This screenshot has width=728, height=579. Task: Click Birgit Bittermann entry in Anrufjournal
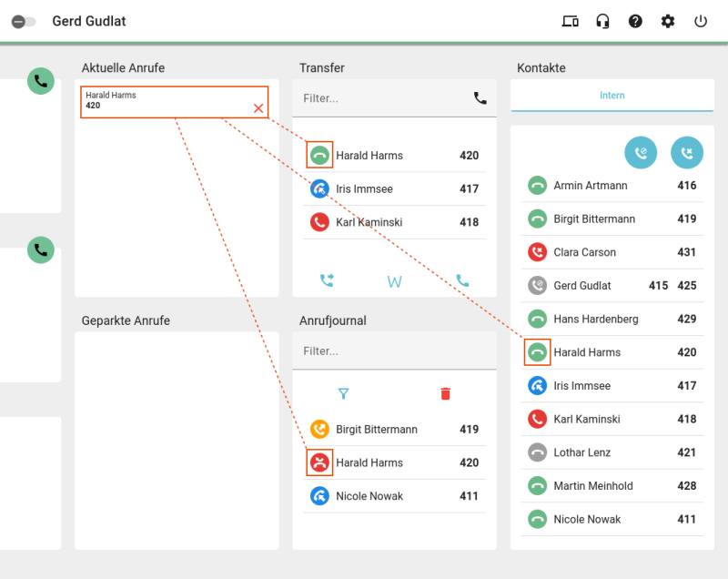coord(394,429)
